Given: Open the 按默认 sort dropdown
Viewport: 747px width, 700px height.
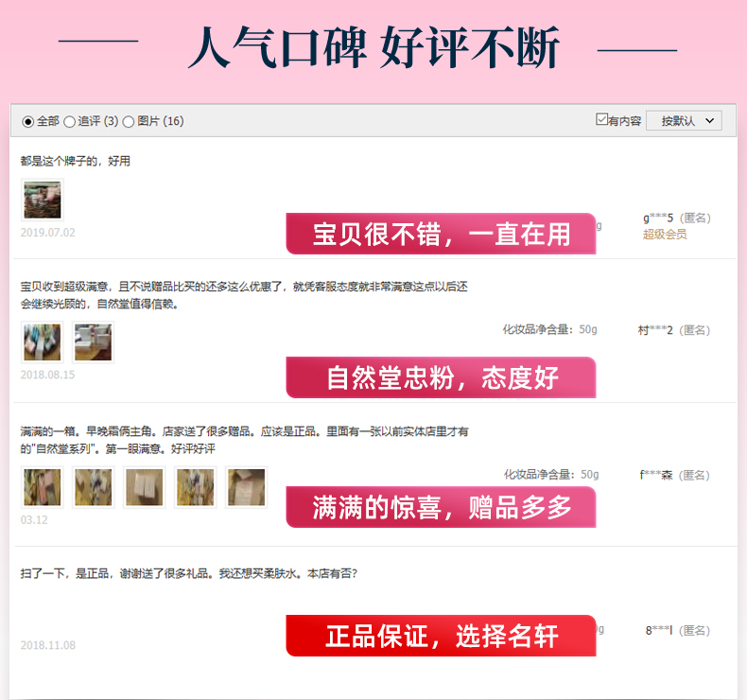Looking at the screenshot, I should 684,120.
